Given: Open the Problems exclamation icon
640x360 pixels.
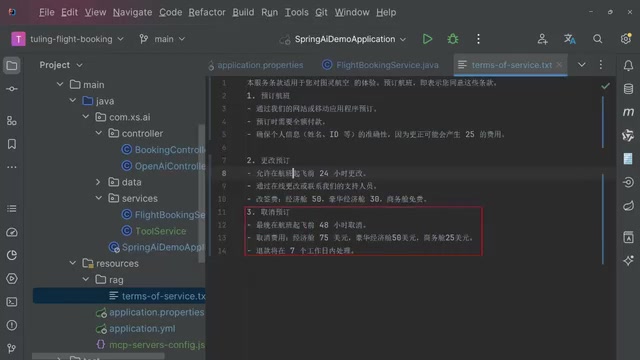Looking at the screenshot, I should pyautogui.click(x=12, y=325).
